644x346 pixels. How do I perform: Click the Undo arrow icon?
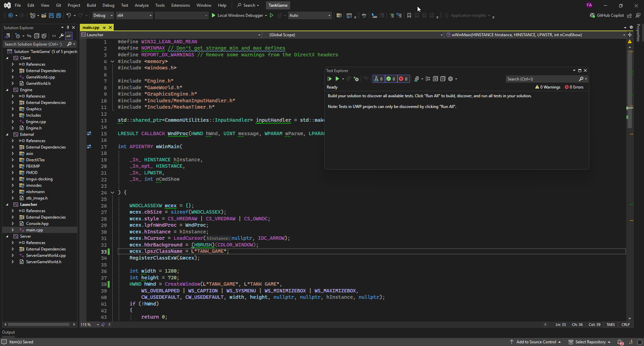pyautogui.click(x=68, y=15)
